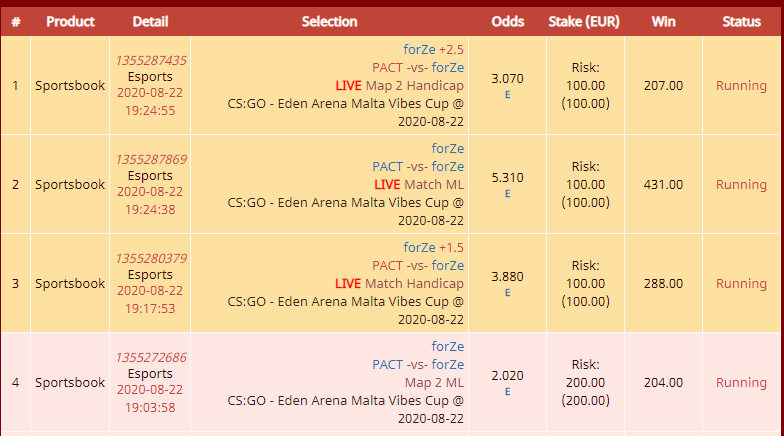
Task: Sort by the Status column header
Action: (x=742, y=22)
